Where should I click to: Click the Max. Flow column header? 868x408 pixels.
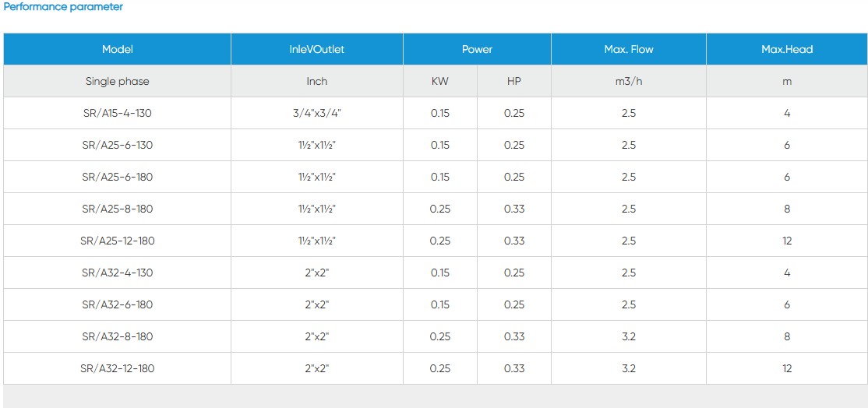(x=628, y=49)
